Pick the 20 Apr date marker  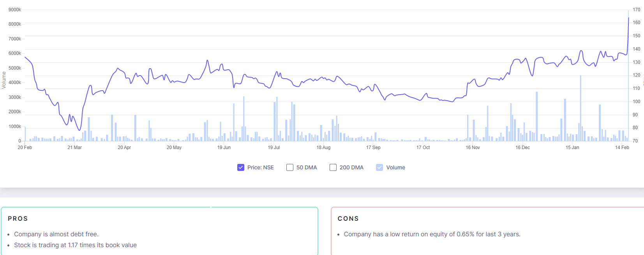124,148
